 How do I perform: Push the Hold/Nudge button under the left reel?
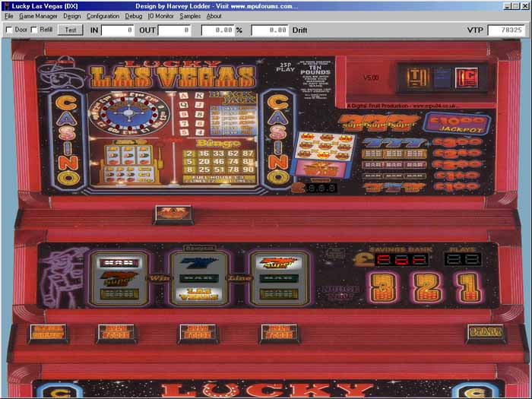[x=117, y=333]
